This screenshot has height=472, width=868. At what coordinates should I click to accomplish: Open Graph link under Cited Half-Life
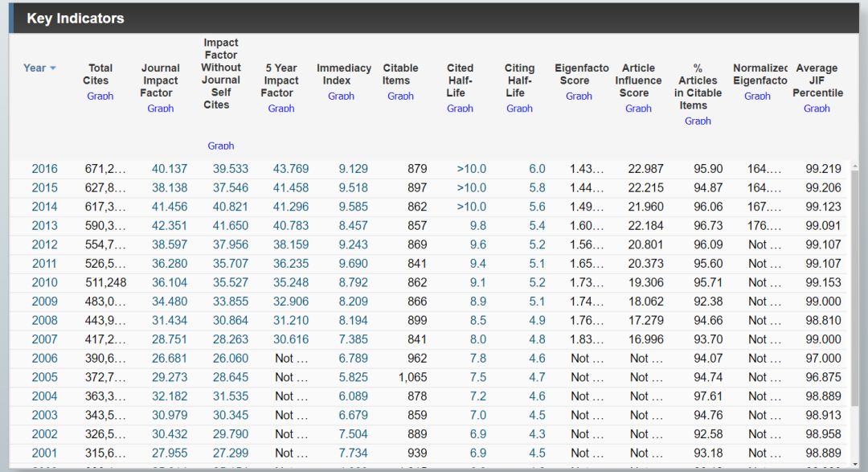(460, 109)
